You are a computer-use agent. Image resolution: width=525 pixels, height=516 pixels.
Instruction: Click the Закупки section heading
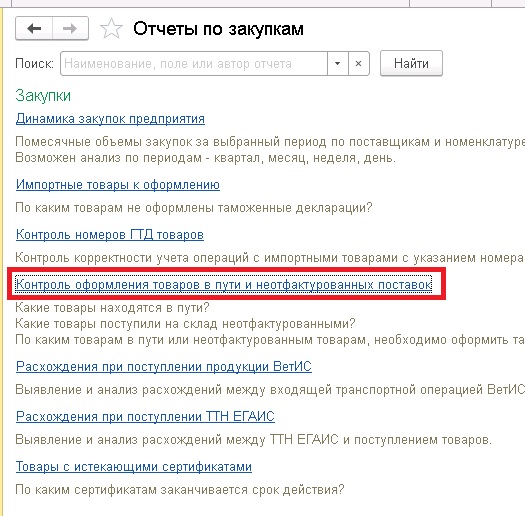43,96
